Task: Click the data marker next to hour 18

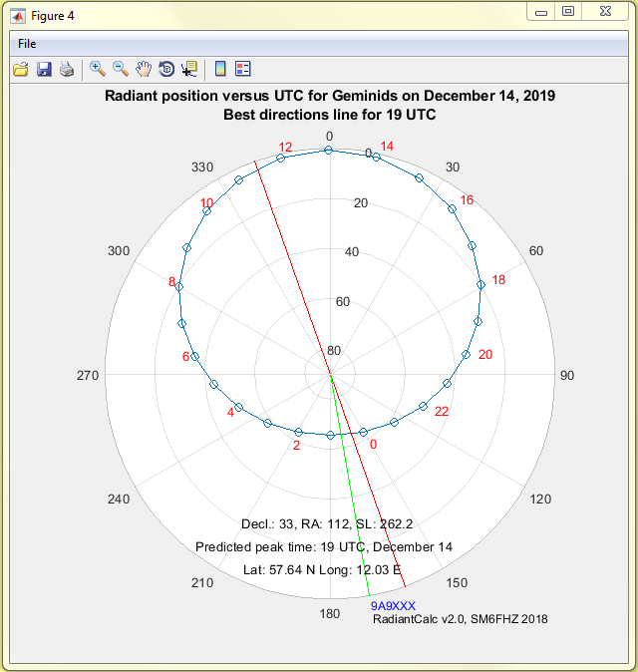Action: click(480, 285)
